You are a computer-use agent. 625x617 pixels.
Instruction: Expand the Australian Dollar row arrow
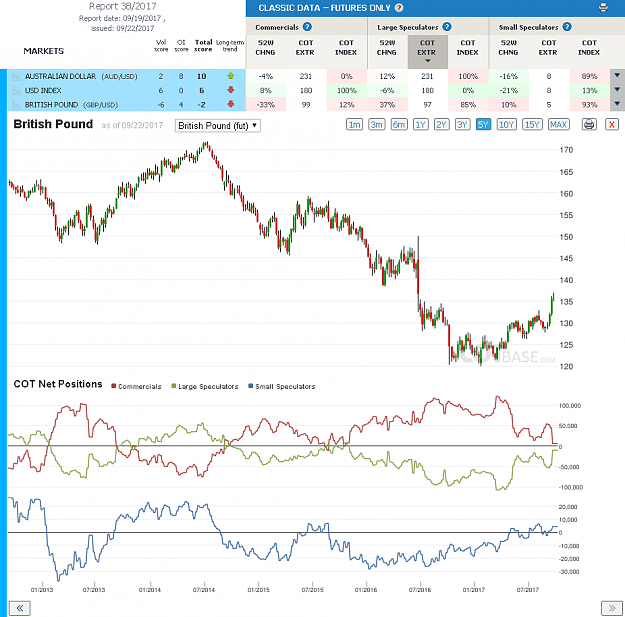pyautogui.click(x=617, y=75)
